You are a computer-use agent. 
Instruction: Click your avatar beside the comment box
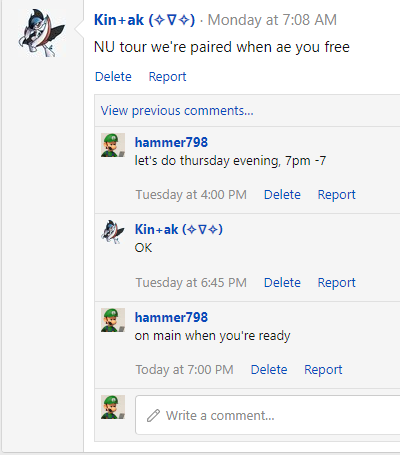click(113, 407)
